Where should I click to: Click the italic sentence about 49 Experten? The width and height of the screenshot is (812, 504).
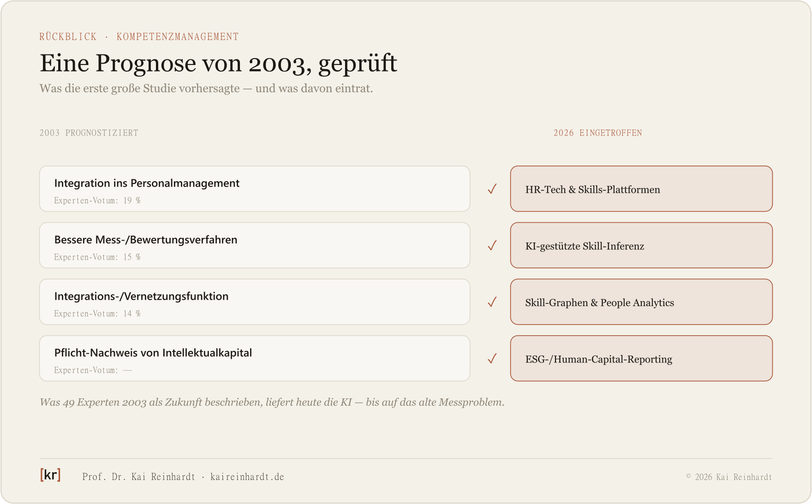click(x=272, y=402)
